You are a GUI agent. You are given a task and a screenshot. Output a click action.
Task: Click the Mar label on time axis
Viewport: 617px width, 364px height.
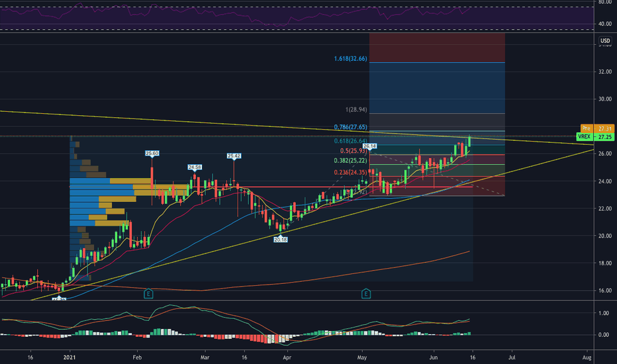pyautogui.click(x=205, y=357)
